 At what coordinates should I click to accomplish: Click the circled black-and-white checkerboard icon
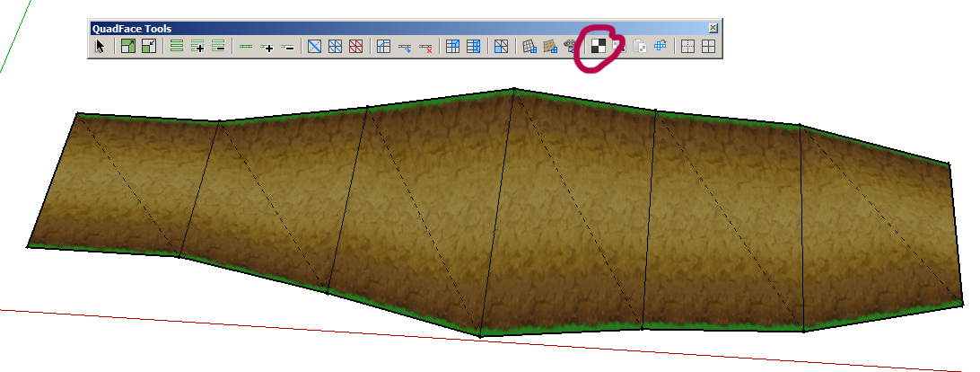598,47
